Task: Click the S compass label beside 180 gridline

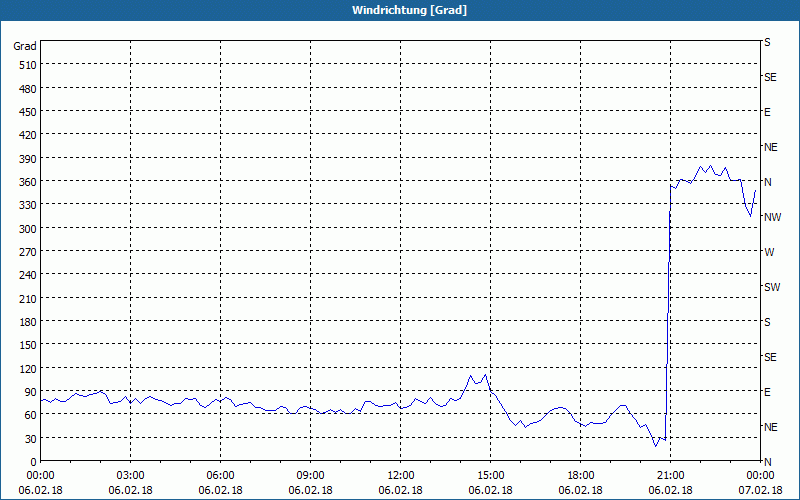Action: (x=767, y=322)
